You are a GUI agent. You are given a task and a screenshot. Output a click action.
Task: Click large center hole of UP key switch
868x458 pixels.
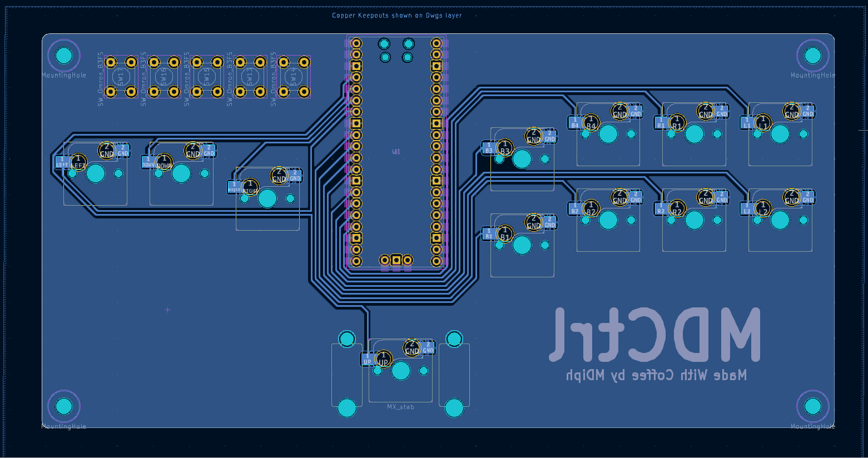400,371
